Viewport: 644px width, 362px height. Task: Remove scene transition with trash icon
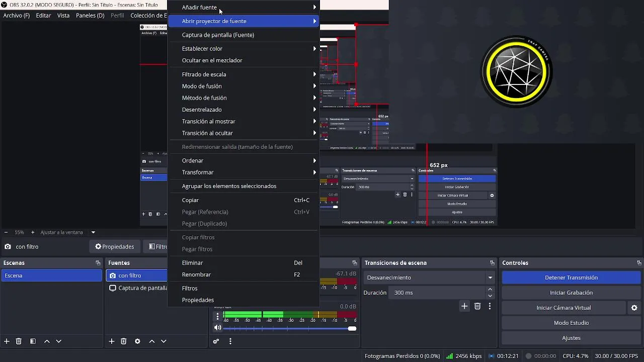point(477,306)
